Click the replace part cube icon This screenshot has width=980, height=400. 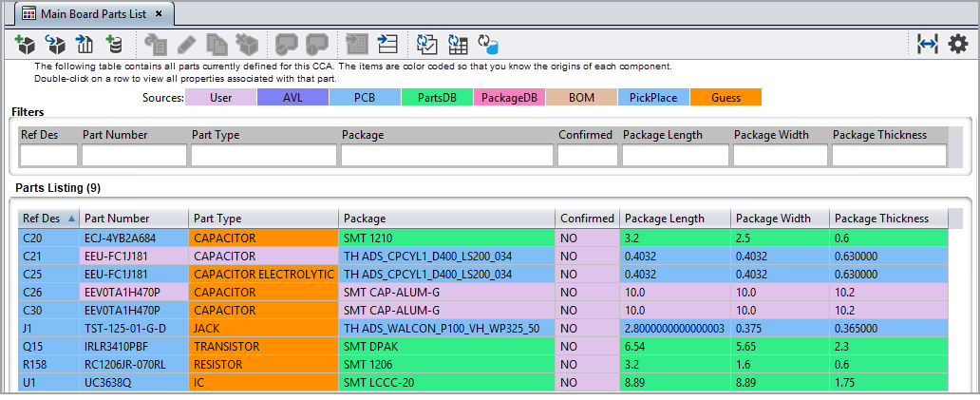point(55,45)
